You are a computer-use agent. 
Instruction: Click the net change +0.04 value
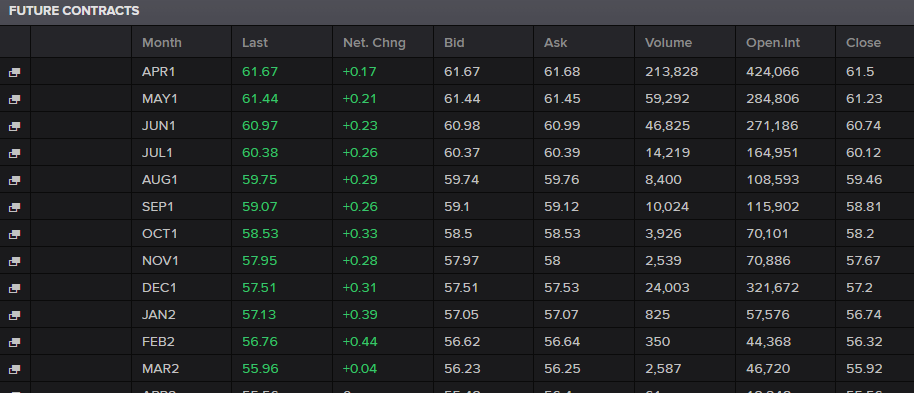360,369
